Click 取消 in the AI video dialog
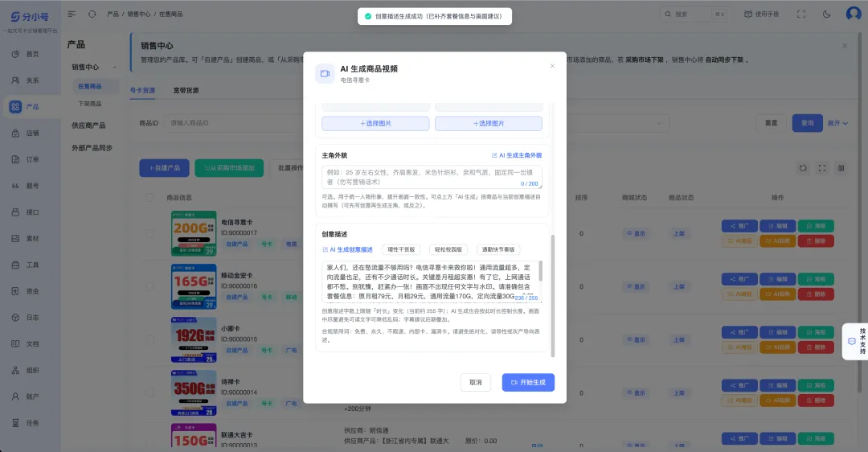The height and width of the screenshot is (452, 868). [476, 382]
